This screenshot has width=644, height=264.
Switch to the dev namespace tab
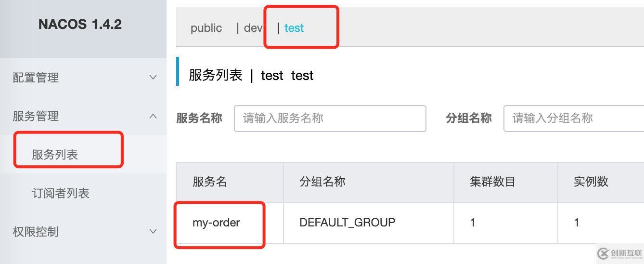253,28
